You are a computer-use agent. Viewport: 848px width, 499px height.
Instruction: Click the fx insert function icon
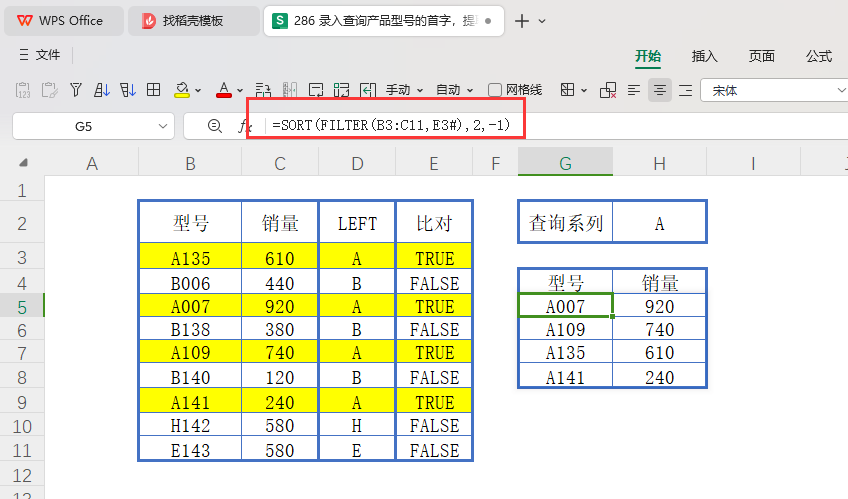244,126
